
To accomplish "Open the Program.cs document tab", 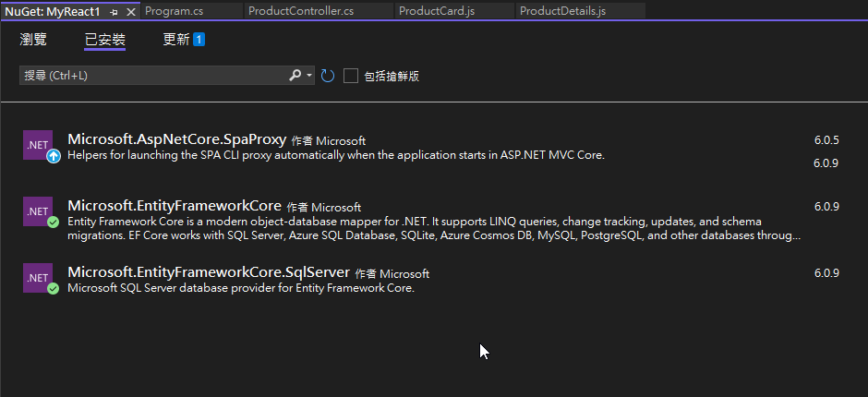I will coord(191,11).
